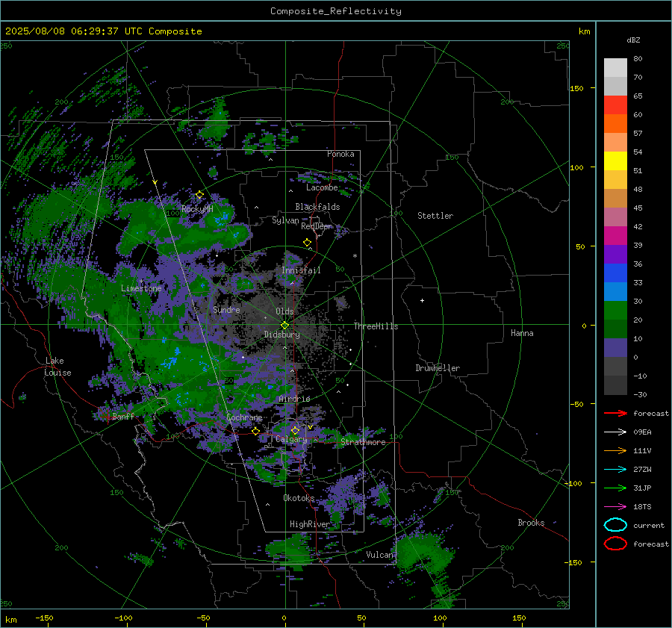The width and height of the screenshot is (672, 628).
Task: Pick the bright green 20-30 dBZ swatch
Action: click(x=615, y=310)
